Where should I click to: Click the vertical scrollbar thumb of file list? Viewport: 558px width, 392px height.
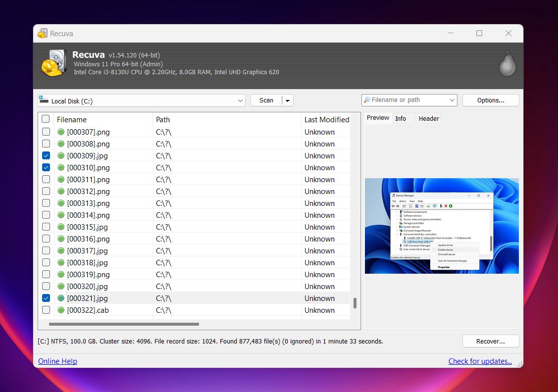coord(355,303)
